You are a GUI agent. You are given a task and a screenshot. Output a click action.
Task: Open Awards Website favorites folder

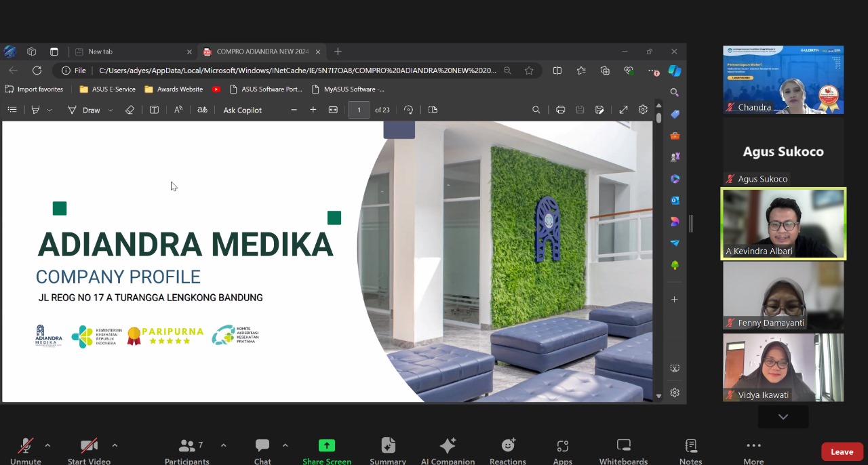click(x=174, y=89)
